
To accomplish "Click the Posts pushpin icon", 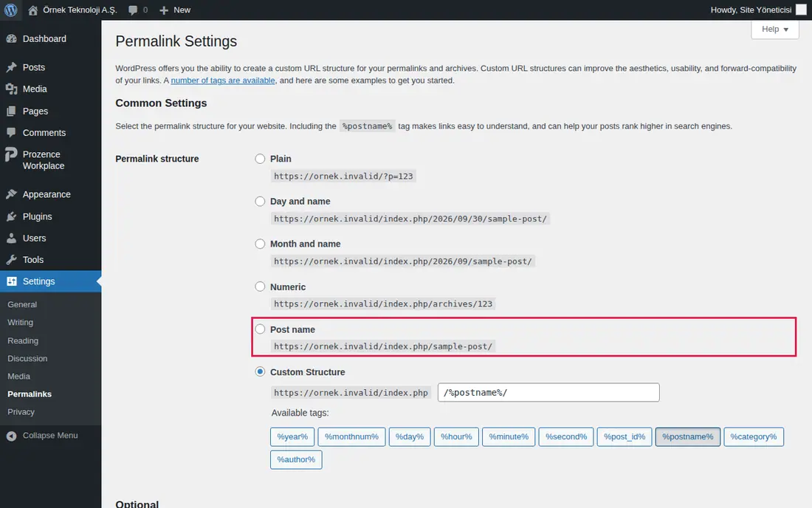I will [x=11, y=67].
